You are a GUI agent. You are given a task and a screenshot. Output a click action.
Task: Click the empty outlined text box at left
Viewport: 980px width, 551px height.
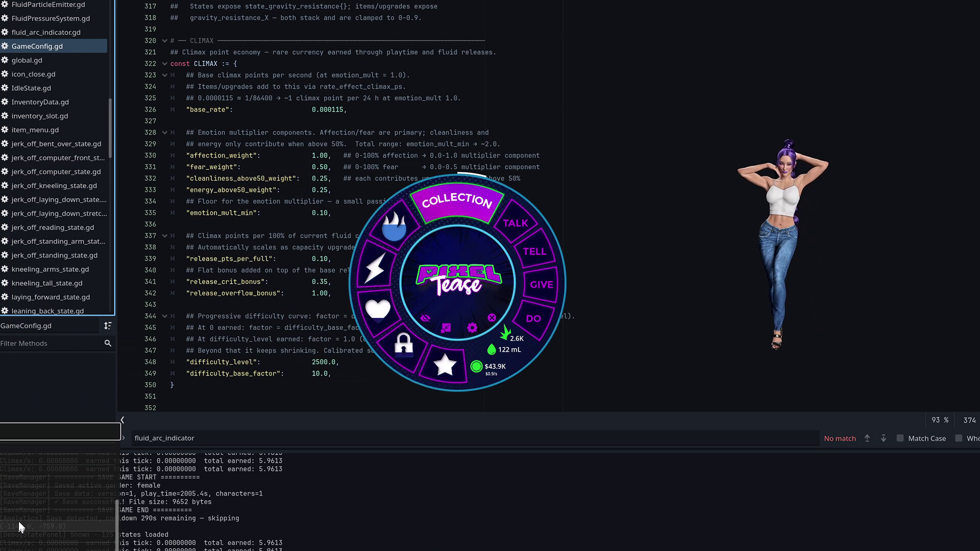(x=60, y=432)
